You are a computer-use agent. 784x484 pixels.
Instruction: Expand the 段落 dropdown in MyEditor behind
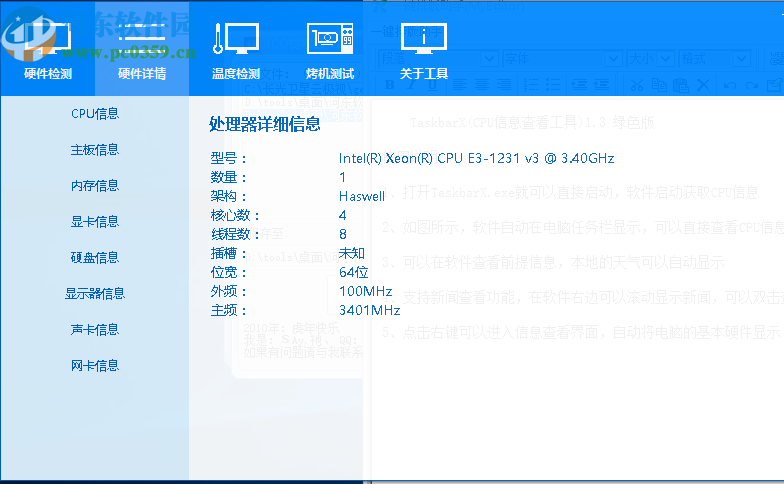pyautogui.click(x=490, y=59)
